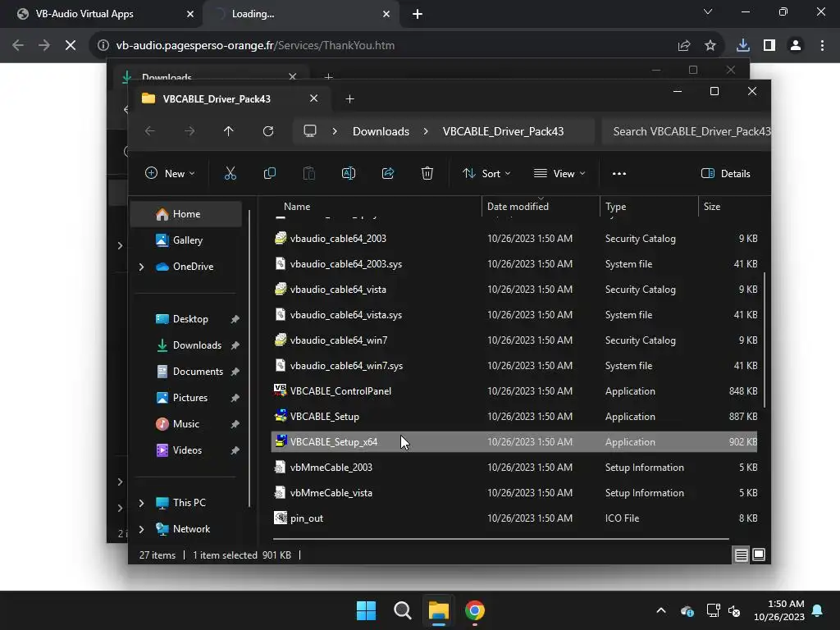The image size is (840, 630).
Task: Expand This PC tree node
Action: [x=141, y=503]
